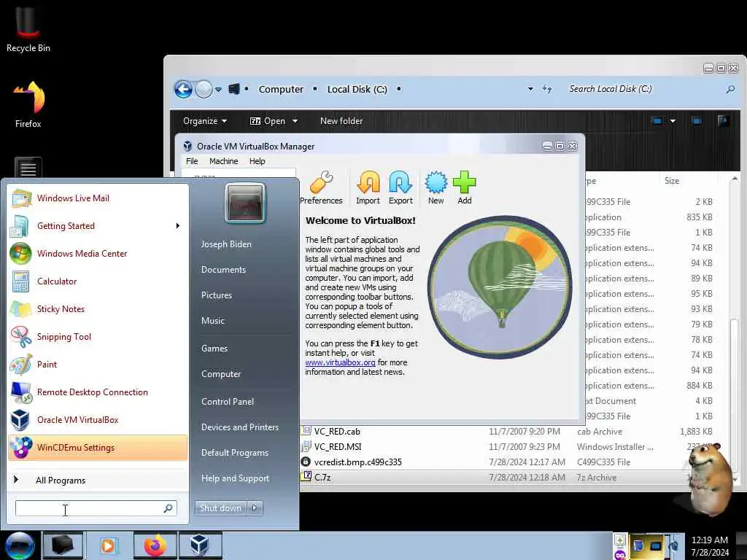The height and width of the screenshot is (560, 747).
Task: Launch Oracle VM VirtualBox from Start menu
Action: coord(98,419)
